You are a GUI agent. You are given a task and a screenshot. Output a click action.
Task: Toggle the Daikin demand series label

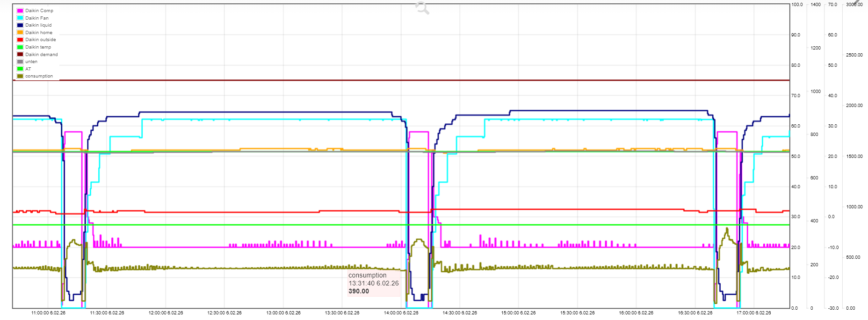click(41, 55)
